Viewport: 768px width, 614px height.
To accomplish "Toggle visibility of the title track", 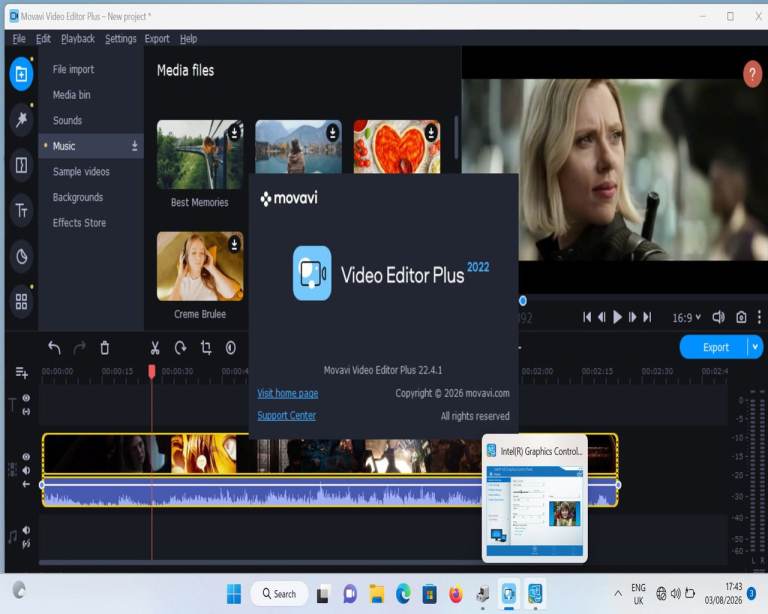I will point(26,398).
